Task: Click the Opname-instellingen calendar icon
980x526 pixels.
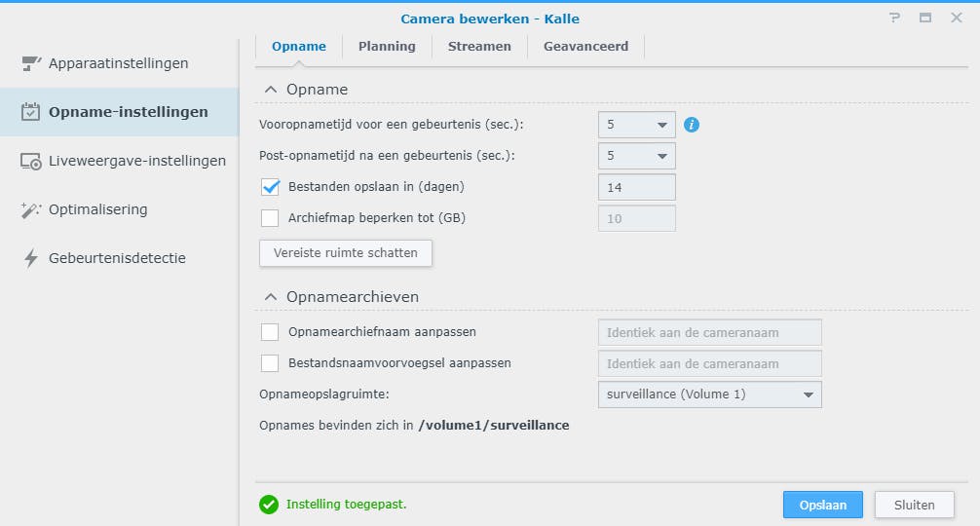Action: click(x=30, y=112)
